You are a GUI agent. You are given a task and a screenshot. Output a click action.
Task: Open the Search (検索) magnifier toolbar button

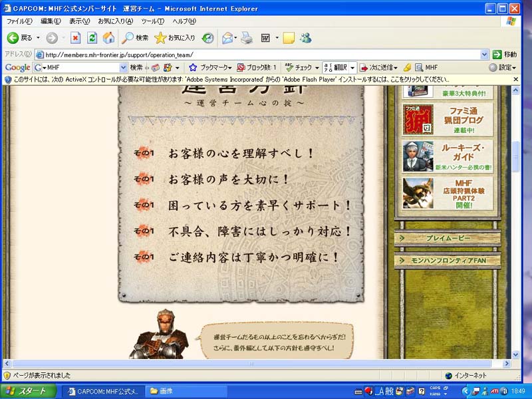[x=136, y=38]
